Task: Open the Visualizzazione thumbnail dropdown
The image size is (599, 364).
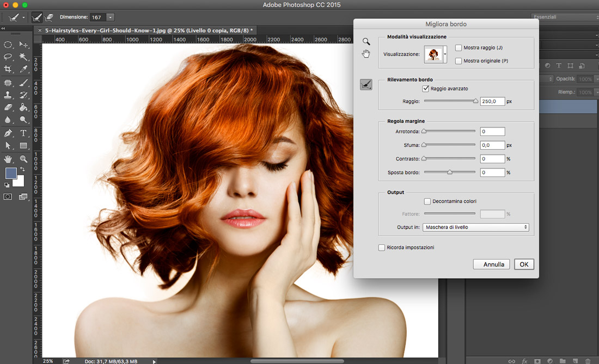Action: tap(445, 54)
